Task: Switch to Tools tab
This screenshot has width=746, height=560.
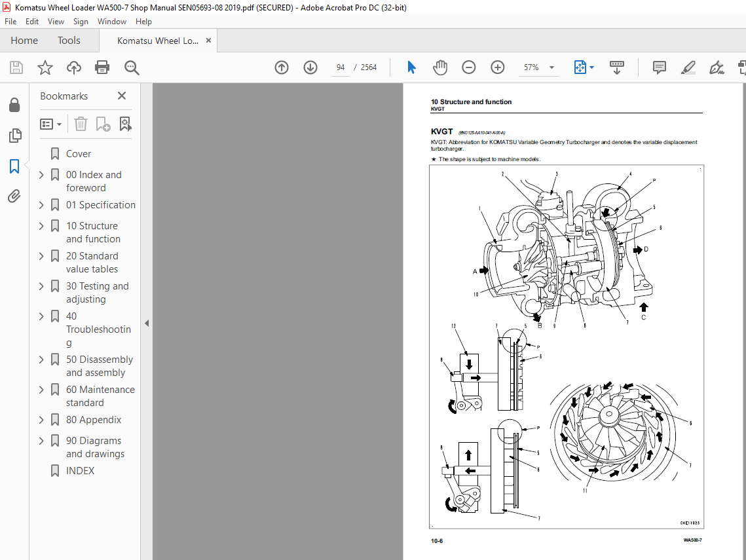Action: [69, 41]
